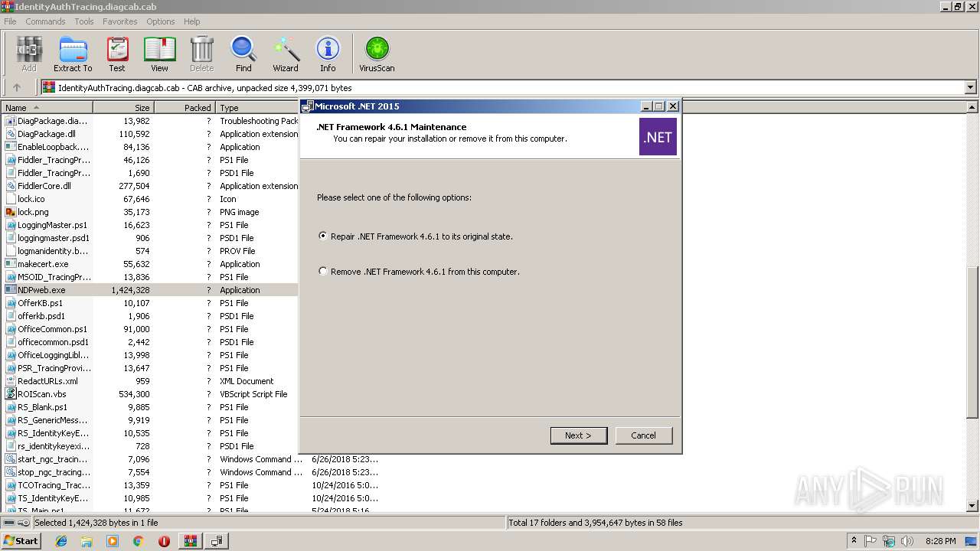Select makecert.exe in file list
This screenshot has width=980, height=551.
pos(149,264)
